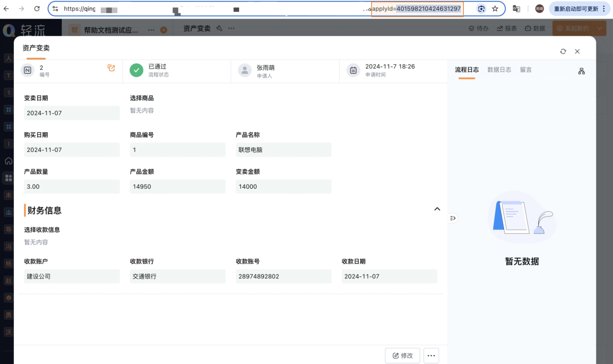Image resolution: width=613 pixels, height=364 pixels.
Task: Click the 重新启动即可更新 update button
Action: point(576,9)
